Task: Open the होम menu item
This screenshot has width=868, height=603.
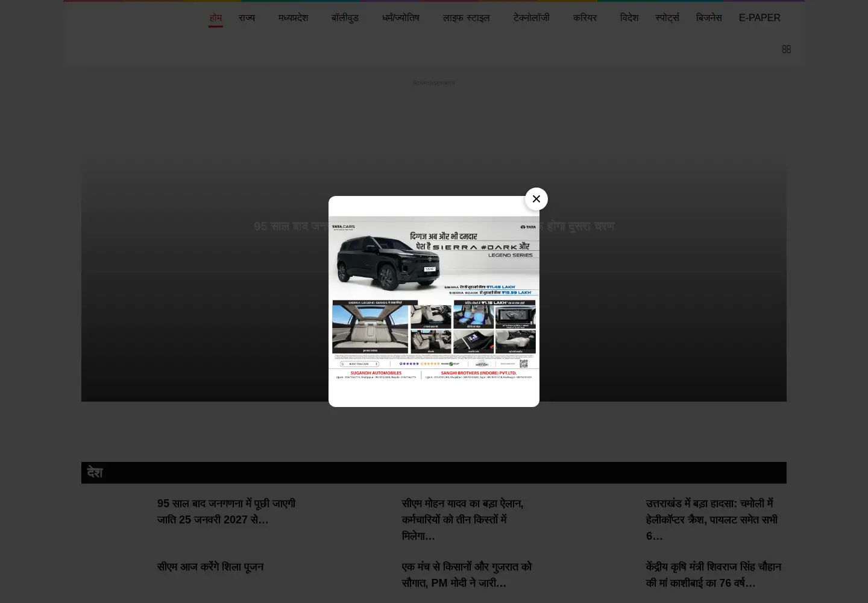Action: pyautogui.click(x=216, y=18)
